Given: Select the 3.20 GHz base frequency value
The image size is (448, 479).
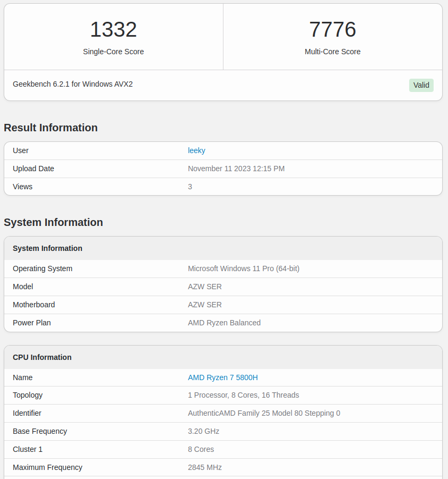Looking at the screenshot, I should point(203,431).
